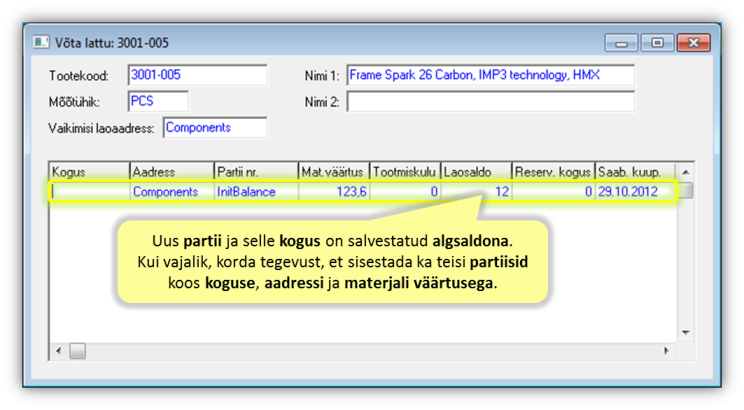The height and width of the screenshot is (410, 744).
Task: Click the Tootmiskulu column header
Action: [405, 172]
